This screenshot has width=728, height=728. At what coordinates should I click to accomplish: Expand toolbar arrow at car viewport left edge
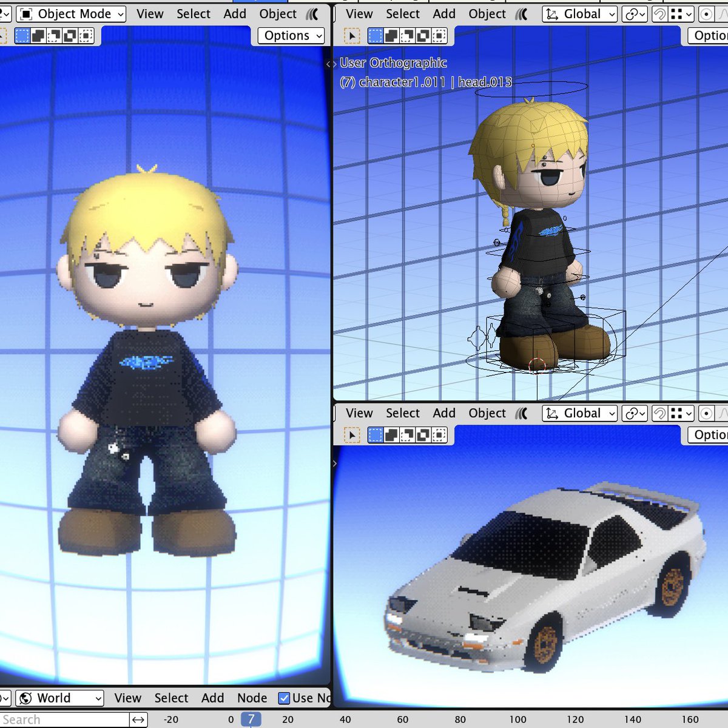334,463
